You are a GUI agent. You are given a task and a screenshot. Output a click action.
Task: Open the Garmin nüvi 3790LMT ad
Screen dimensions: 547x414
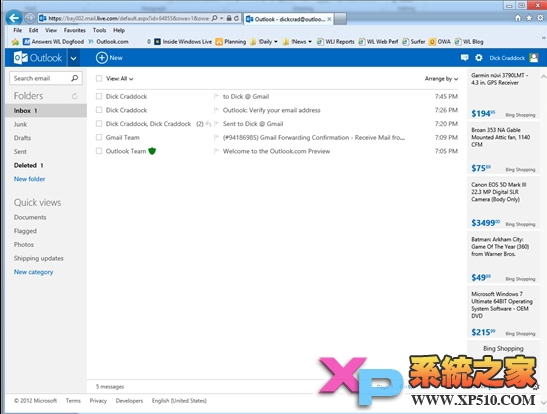pyautogui.click(x=503, y=94)
